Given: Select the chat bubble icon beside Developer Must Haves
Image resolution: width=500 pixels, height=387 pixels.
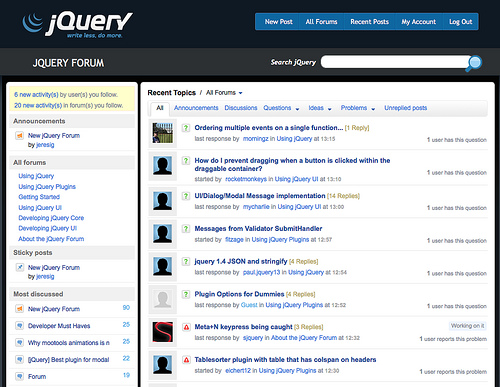Looking at the screenshot, I should [20, 326].
